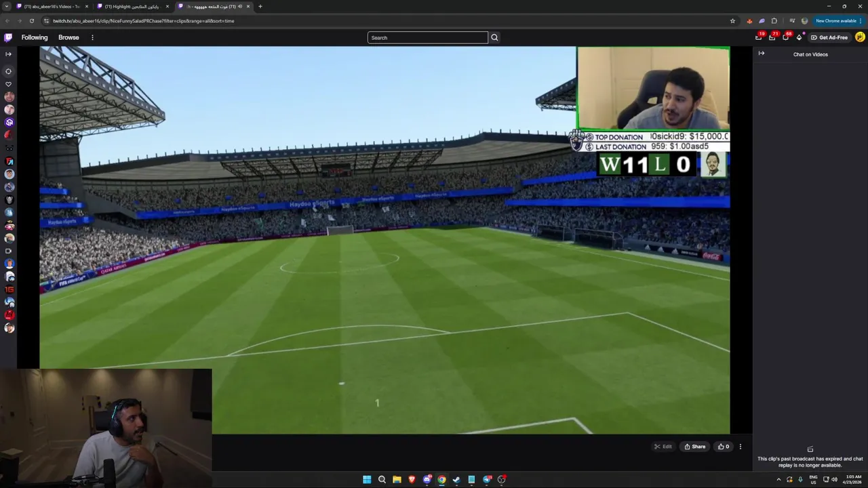Go to the Following page
Viewport: 868px width, 488px height.
[35, 37]
